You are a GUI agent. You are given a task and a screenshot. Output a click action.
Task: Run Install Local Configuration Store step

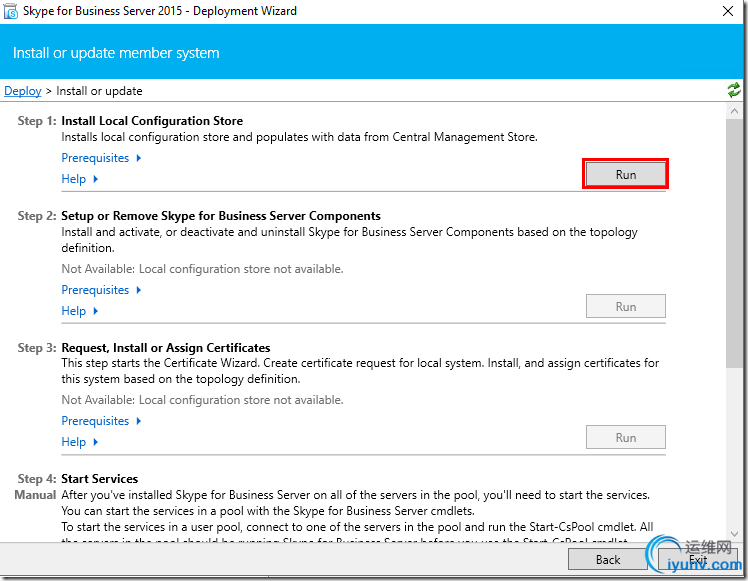pos(625,174)
